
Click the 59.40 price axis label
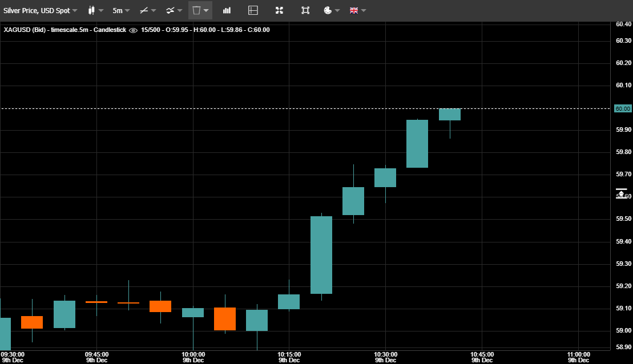[623, 241]
